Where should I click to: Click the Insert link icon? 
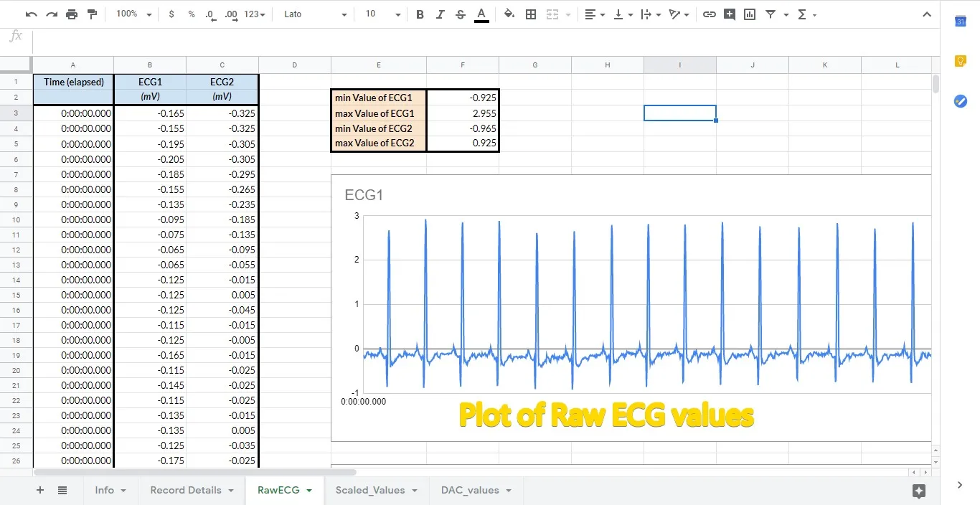[709, 14]
